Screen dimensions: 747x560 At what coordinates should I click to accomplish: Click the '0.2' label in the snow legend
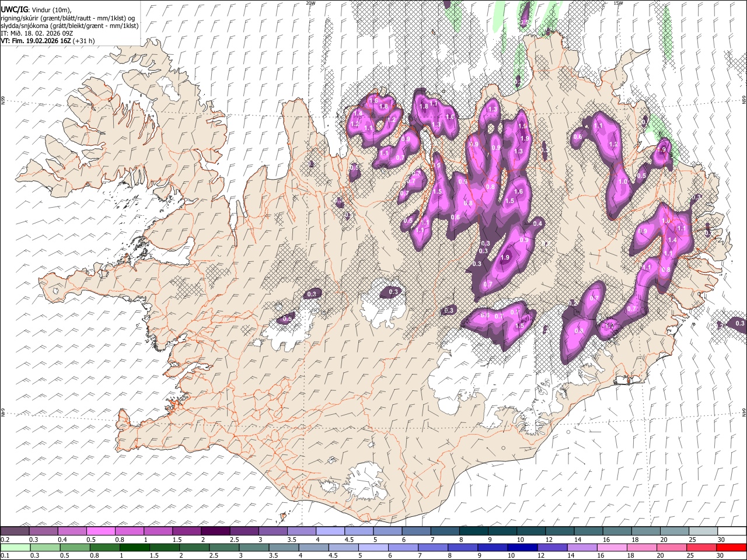(x=5, y=540)
